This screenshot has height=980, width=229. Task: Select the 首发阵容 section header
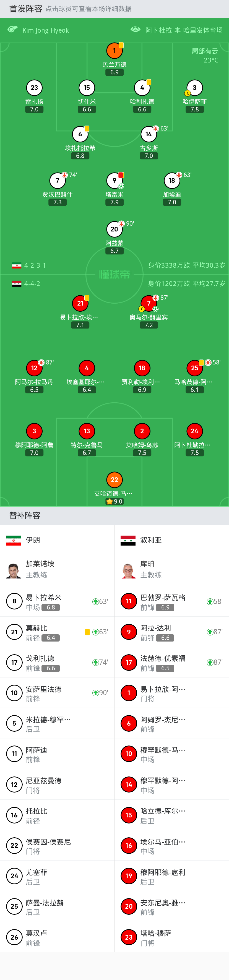(26, 9)
